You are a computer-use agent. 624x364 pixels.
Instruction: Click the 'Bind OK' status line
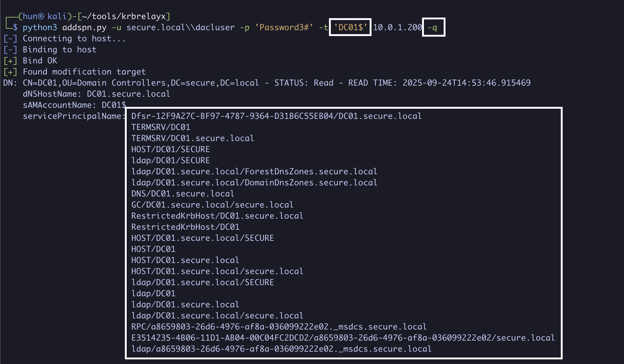point(40,61)
